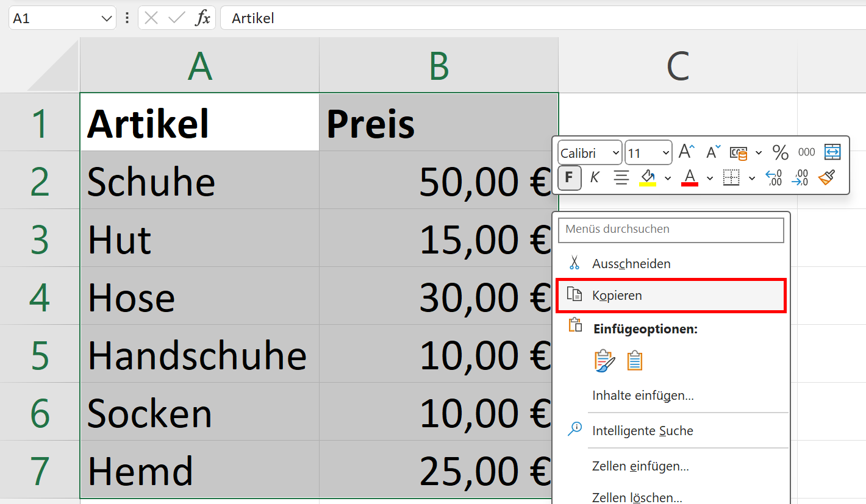The height and width of the screenshot is (504, 866).
Task: Click the paste with brush icon
Action: [604, 361]
